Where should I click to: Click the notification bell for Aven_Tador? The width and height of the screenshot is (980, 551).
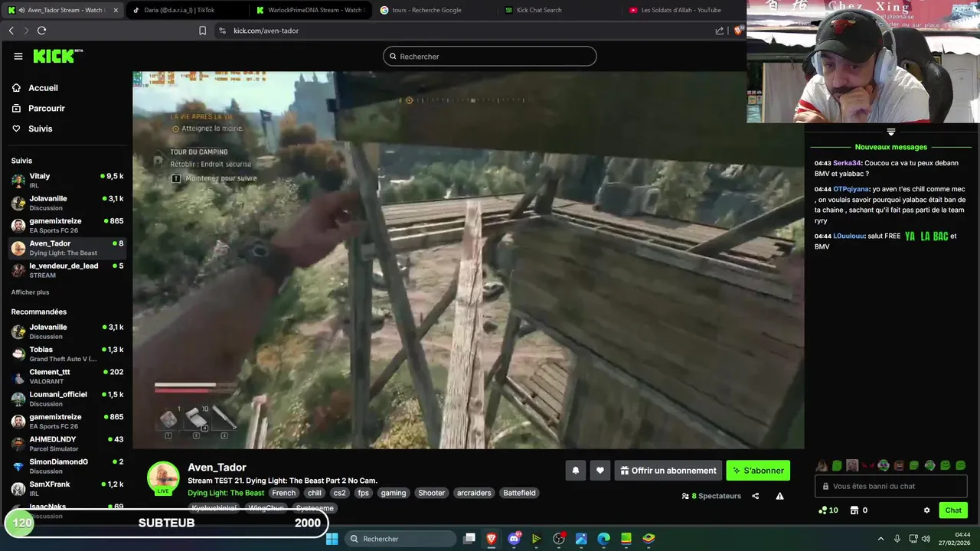click(x=576, y=471)
